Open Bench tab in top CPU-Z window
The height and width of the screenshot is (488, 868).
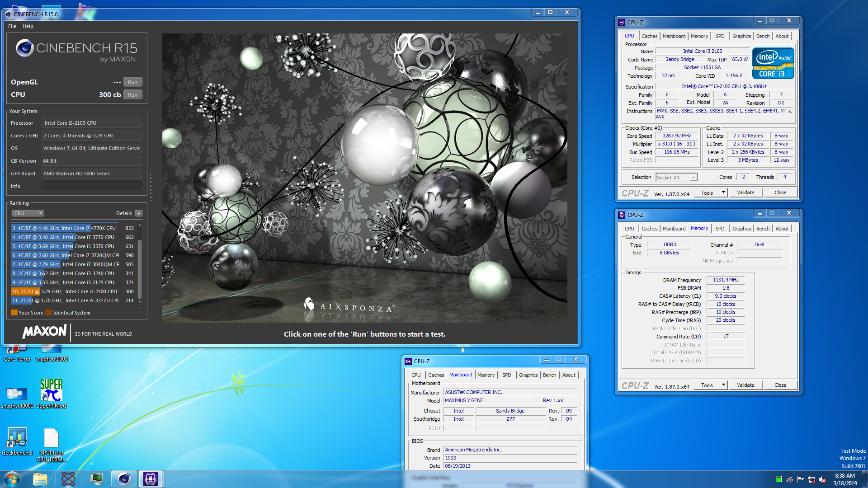[763, 36]
